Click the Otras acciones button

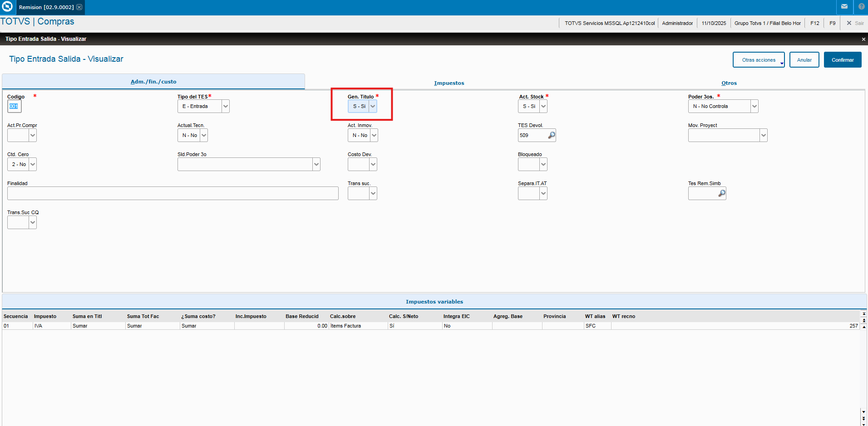coord(759,60)
